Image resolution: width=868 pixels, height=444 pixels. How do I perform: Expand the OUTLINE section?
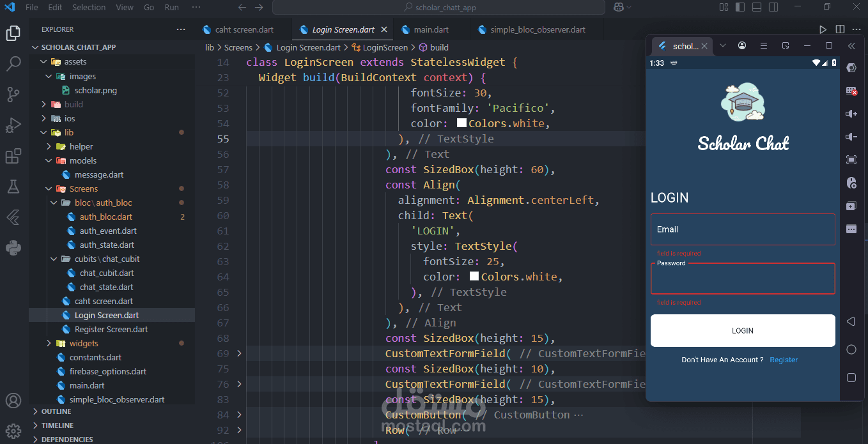[x=56, y=411]
